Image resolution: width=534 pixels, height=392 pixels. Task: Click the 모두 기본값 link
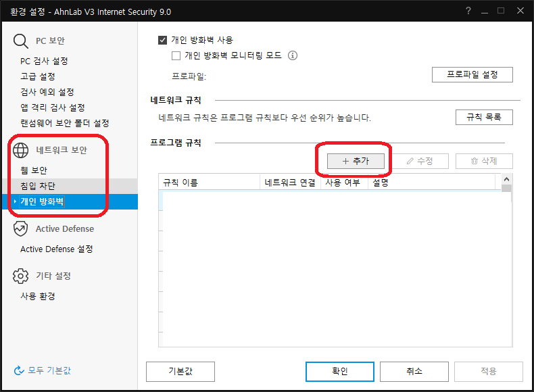coord(49,370)
